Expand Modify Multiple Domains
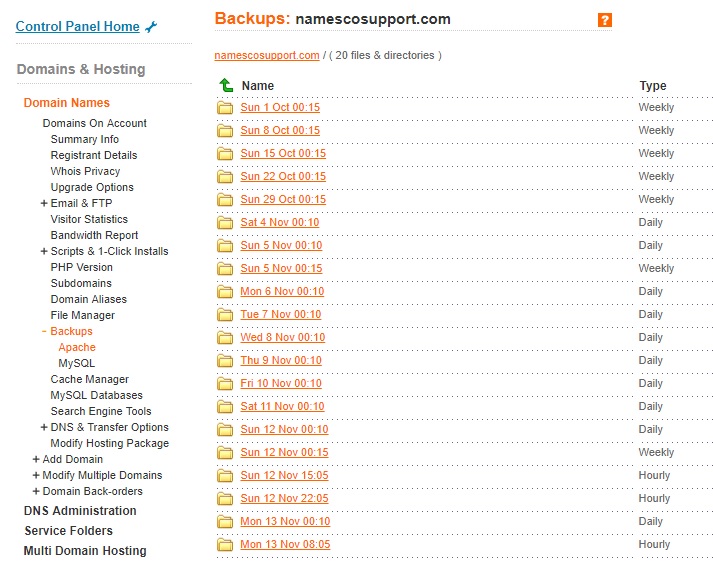This screenshot has width=713, height=565. 36,475
